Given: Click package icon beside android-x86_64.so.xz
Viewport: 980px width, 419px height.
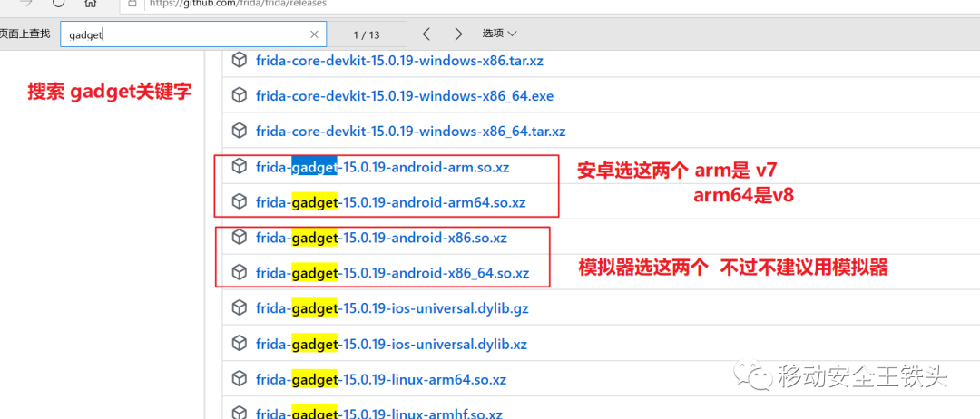Looking at the screenshot, I should [238, 272].
